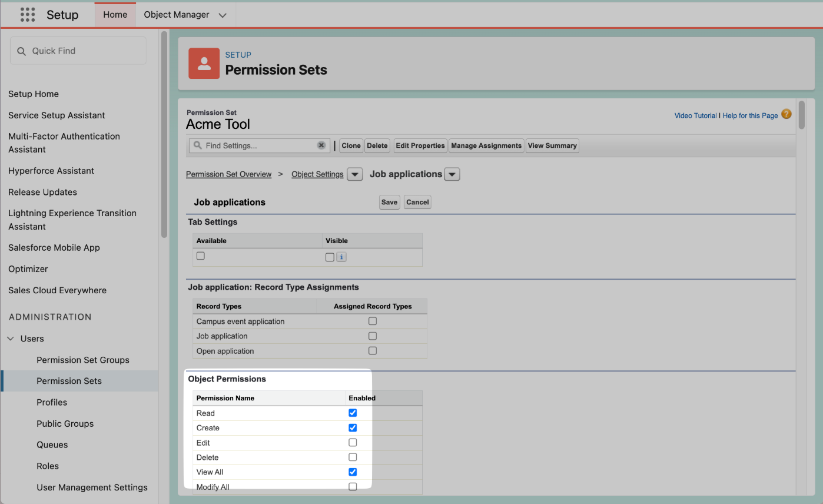This screenshot has height=504, width=823.
Task: Toggle the Available tab setting checkbox
Action: point(201,256)
